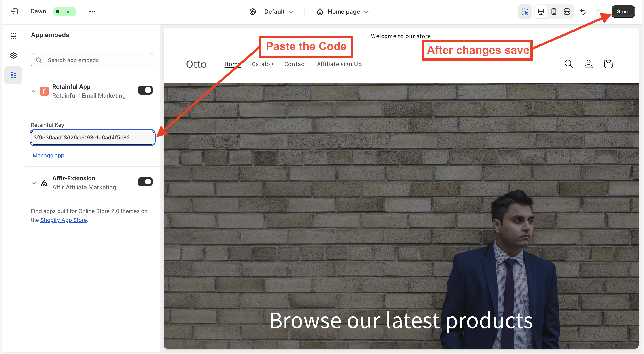Screen dimensions: 644x354
Task: Toggle the inspector selection tool
Action: 525,11
